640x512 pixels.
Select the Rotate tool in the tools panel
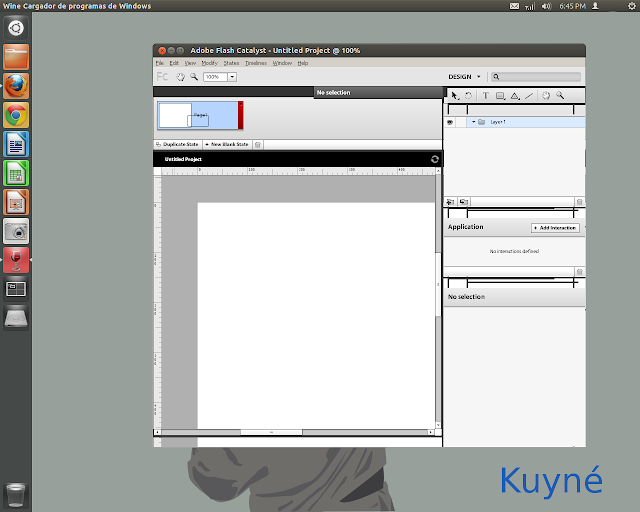coord(469,96)
